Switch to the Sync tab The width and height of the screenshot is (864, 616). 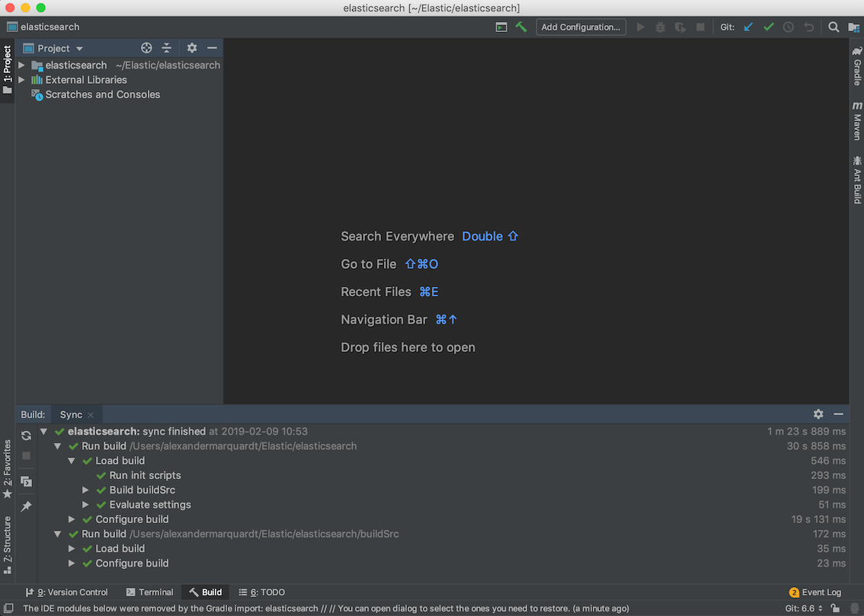click(71, 414)
